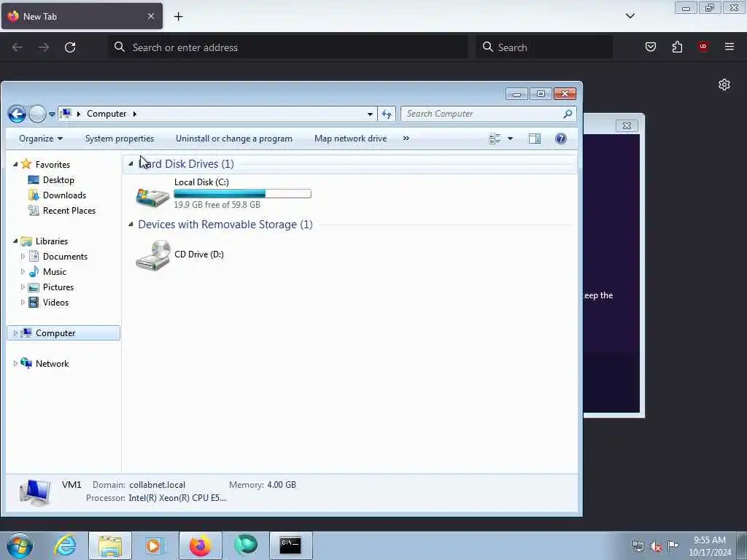Click the magnifier icon in Search Computer
The image size is (747, 560).
pos(568,114)
